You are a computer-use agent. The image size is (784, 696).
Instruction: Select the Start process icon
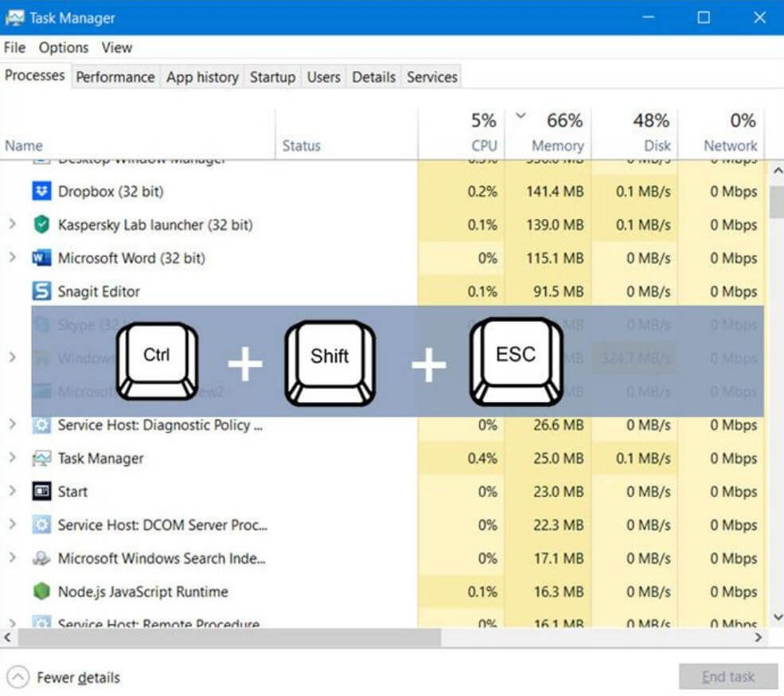point(41,491)
